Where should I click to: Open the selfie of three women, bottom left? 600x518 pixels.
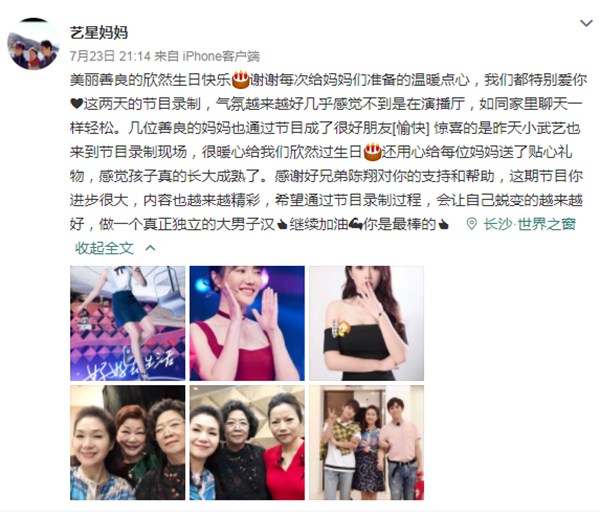pos(127,443)
